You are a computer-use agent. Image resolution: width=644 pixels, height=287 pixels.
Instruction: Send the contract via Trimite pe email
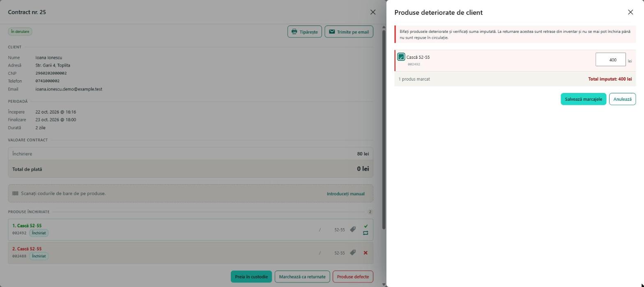tap(349, 32)
